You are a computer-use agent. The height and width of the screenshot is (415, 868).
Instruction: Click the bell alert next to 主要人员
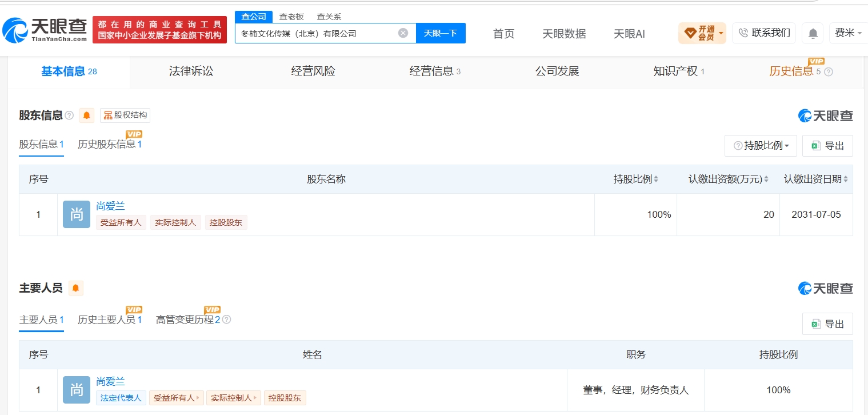pyautogui.click(x=76, y=288)
